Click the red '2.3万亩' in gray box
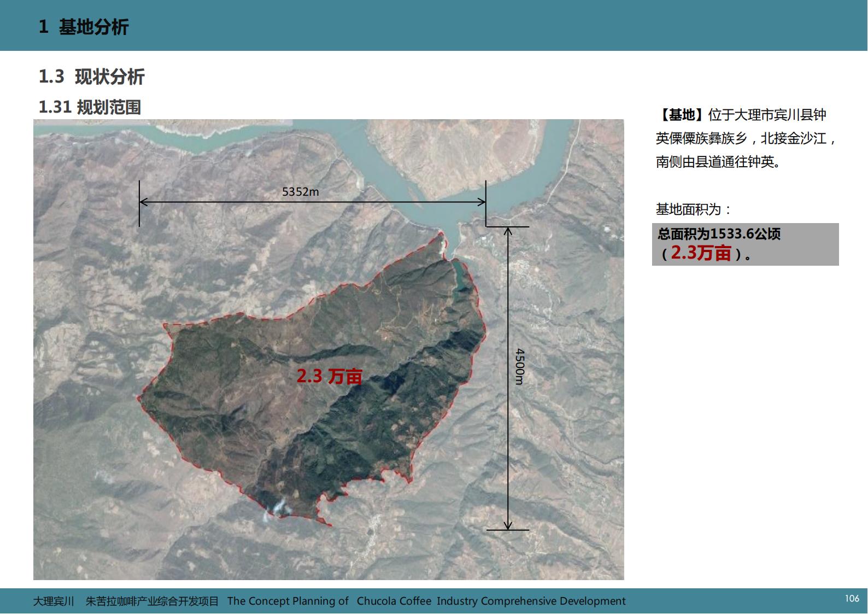This screenshot has height=614, width=868. coord(701,253)
